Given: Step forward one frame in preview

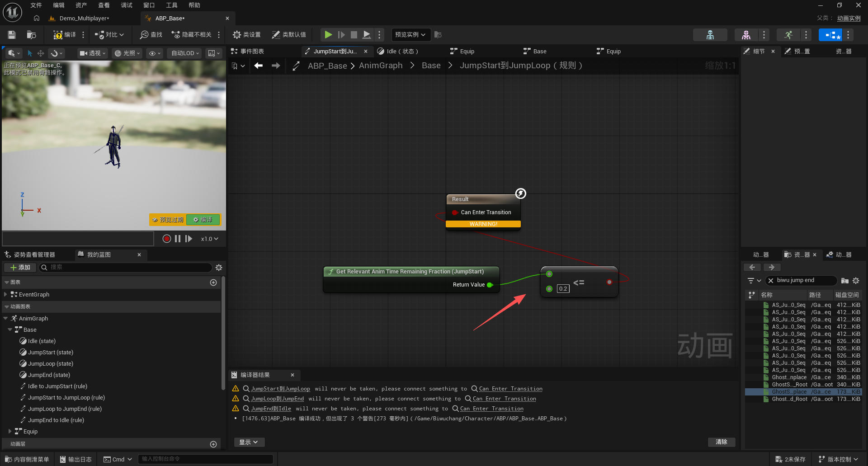Looking at the screenshot, I should coord(189,239).
